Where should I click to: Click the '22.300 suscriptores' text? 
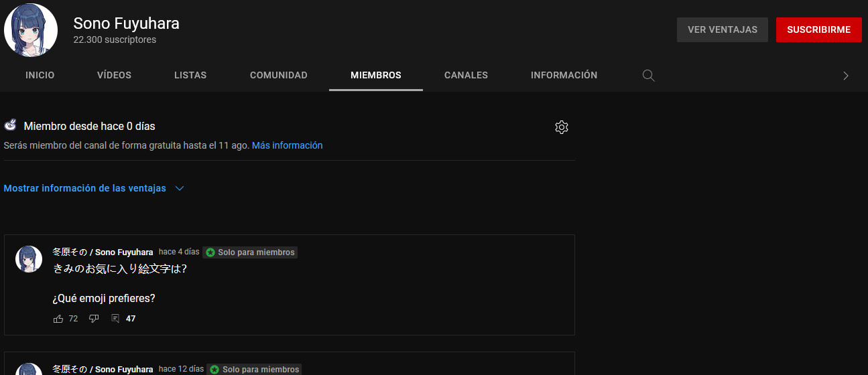tap(115, 40)
